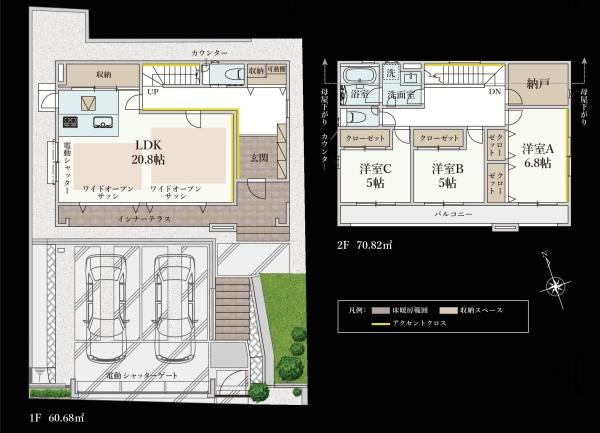Viewport: 600px width, 433px height.
Task: Click the 玄関 entrance label
Action: click(x=259, y=158)
